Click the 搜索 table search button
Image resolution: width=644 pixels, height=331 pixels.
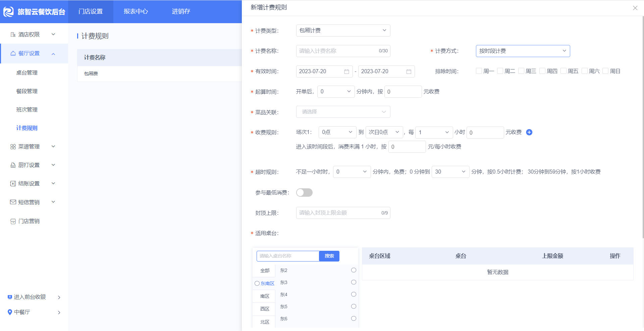coord(329,256)
